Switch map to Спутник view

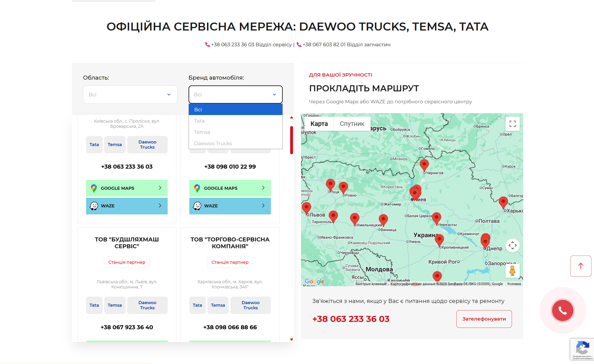click(x=352, y=124)
